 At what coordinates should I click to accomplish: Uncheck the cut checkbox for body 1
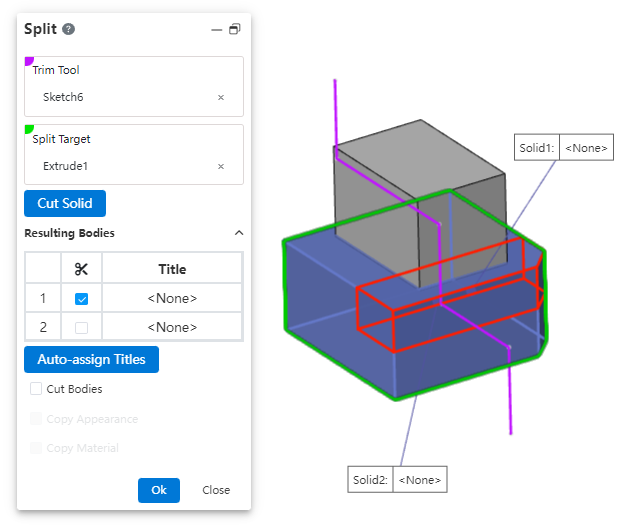coord(82,299)
